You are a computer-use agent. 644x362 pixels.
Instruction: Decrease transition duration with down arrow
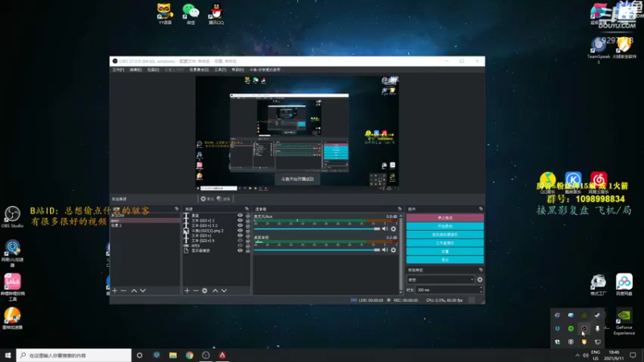[x=481, y=292]
